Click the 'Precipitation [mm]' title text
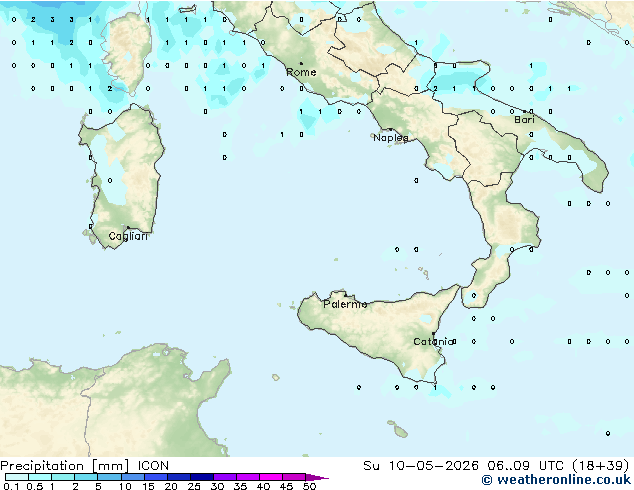This screenshot has height=490, width=634. point(65,466)
